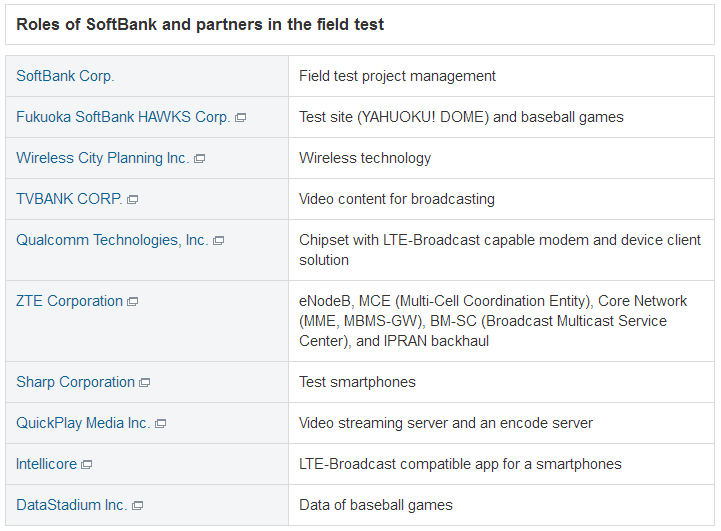
Task: Click the 'Roles of SoftBank and partners' table heading
Action: coord(200,24)
